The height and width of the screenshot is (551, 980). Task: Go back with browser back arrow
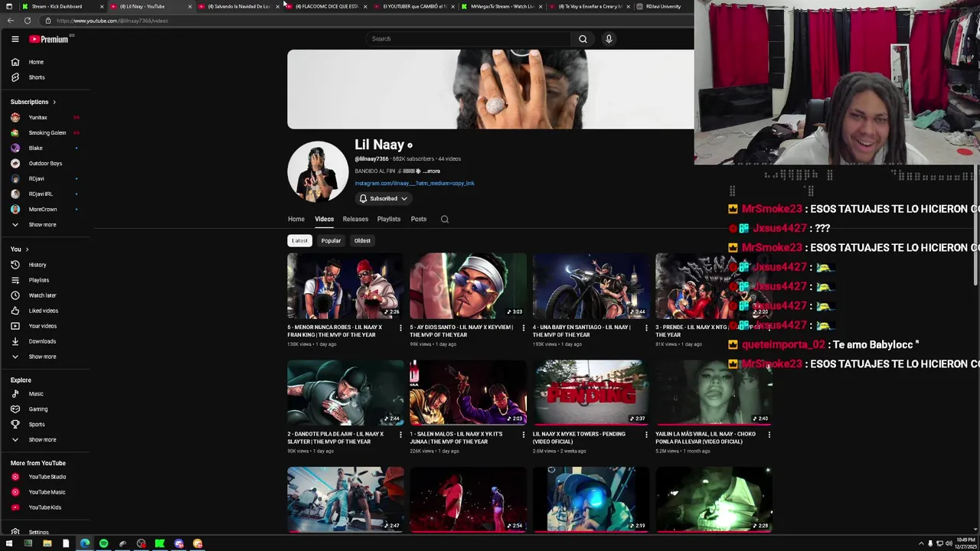(x=11, y=21)
